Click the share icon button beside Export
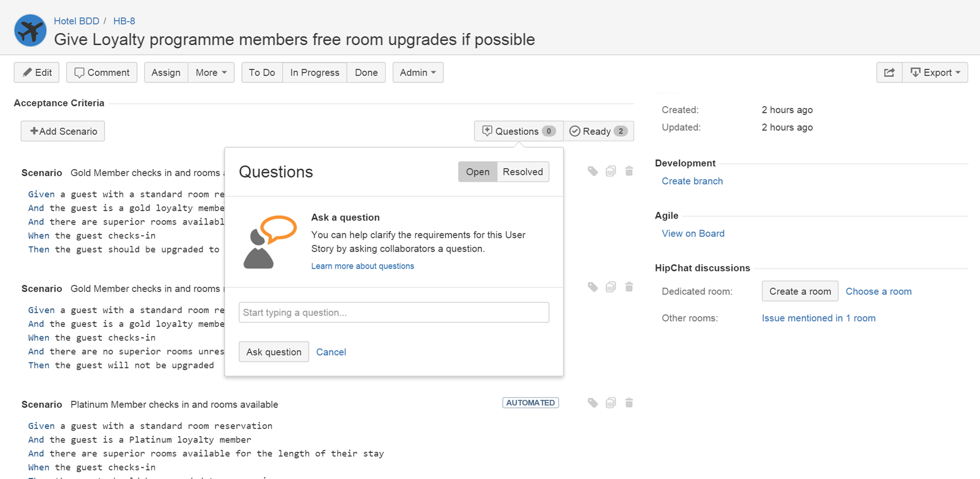This screenshot has height=479, width=980. (x=889, y=72)
